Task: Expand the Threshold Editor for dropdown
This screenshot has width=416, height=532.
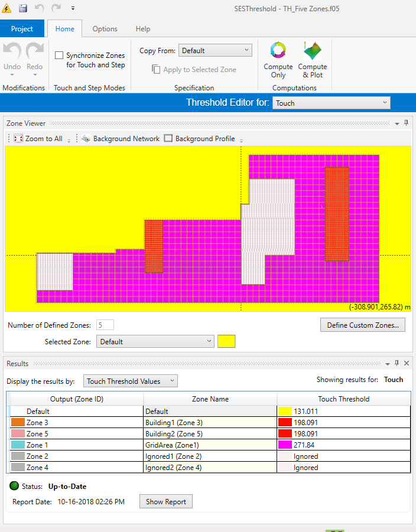Action: tap(331, 103)
